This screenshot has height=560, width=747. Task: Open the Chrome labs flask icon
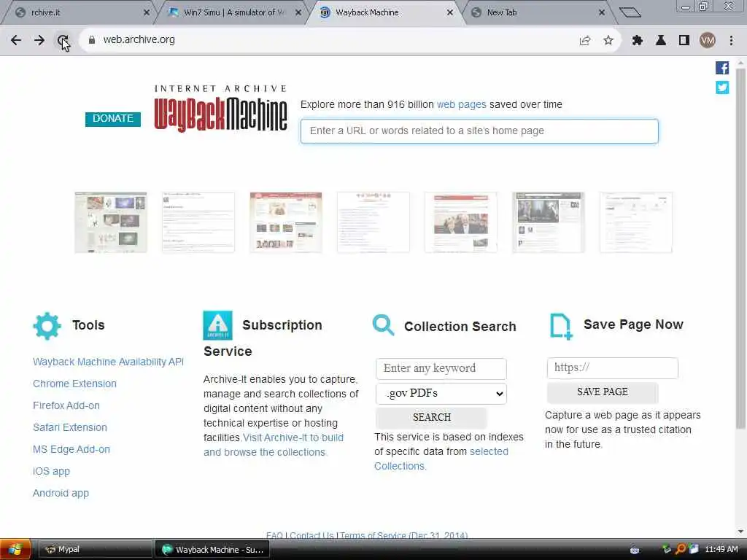pyautogui.click(x=661, y=41)
